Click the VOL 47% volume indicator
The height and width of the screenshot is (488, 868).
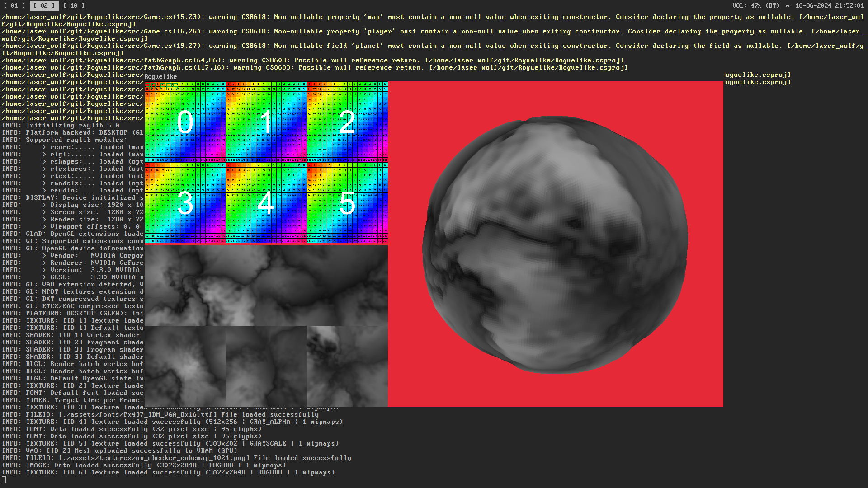[755, 6]
